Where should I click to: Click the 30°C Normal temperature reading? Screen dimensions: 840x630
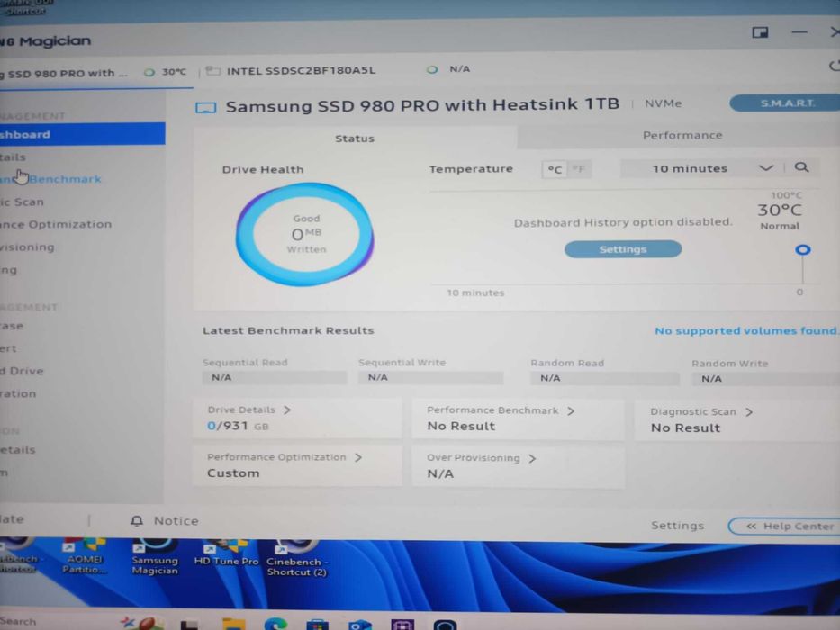click(780, 216)
